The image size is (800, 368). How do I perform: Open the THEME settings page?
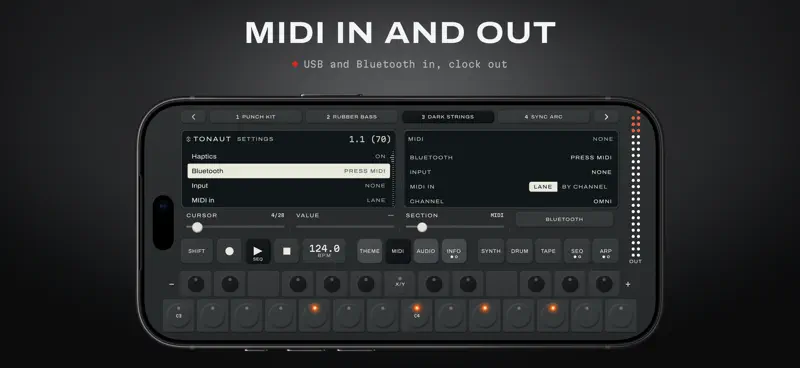(369, 251)
